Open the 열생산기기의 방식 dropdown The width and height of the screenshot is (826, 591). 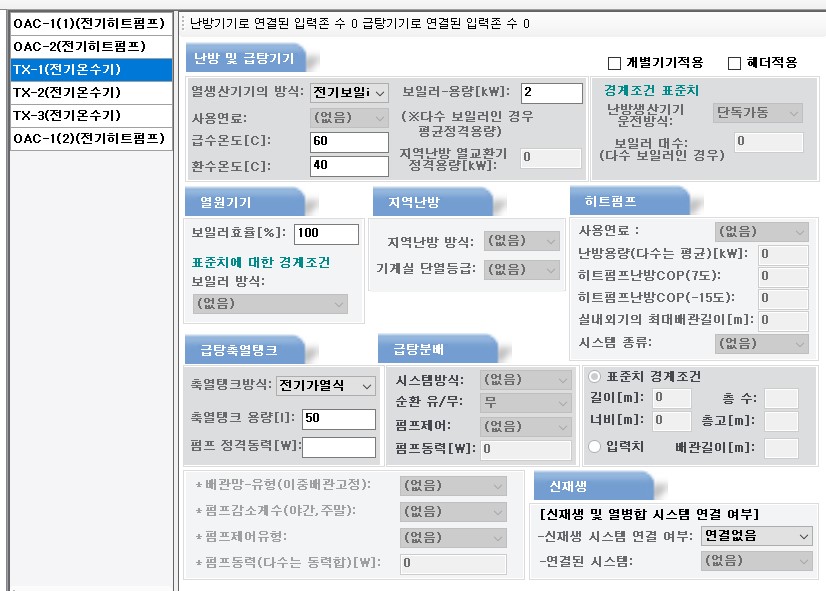pyautogui.click(x=348, y=93)
